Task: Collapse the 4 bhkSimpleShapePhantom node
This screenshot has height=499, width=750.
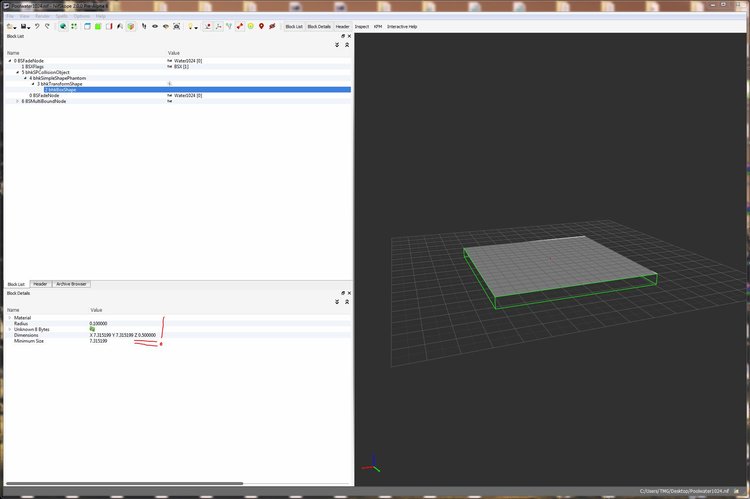Action: (25, 78)
